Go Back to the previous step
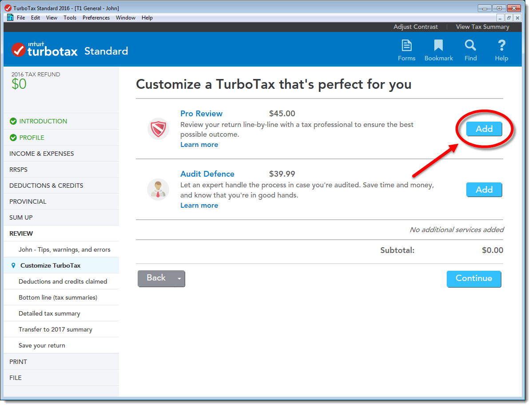 coord(156,279)
